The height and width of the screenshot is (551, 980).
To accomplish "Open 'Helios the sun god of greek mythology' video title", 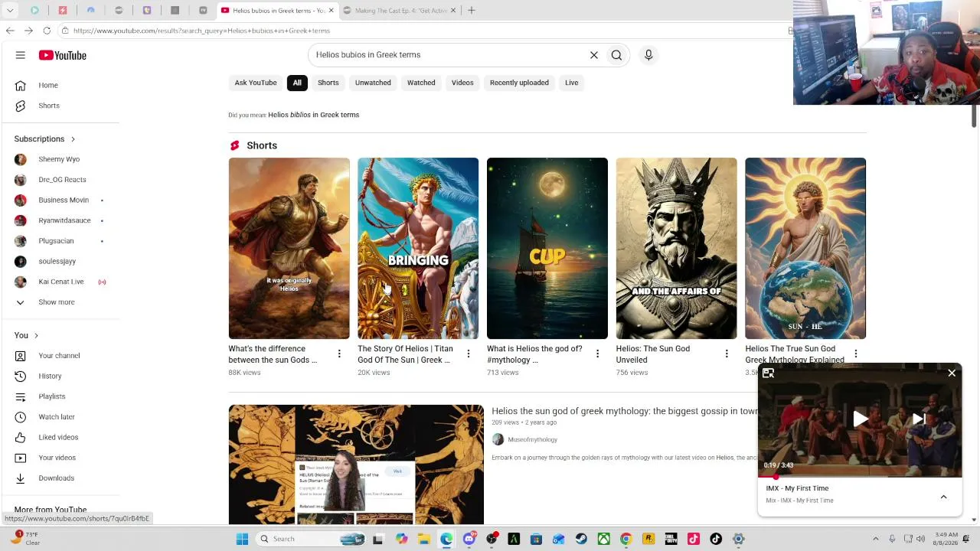I will pos(625,411).
